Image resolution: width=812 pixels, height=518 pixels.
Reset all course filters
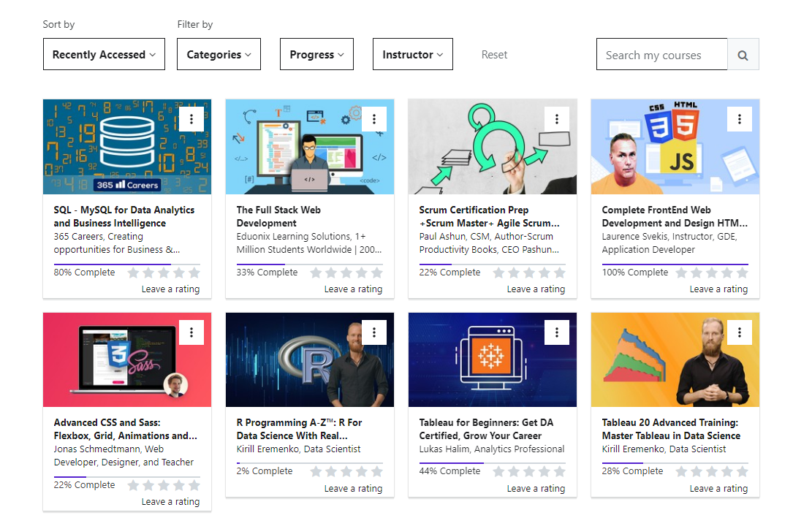click(x=494, y=55)
